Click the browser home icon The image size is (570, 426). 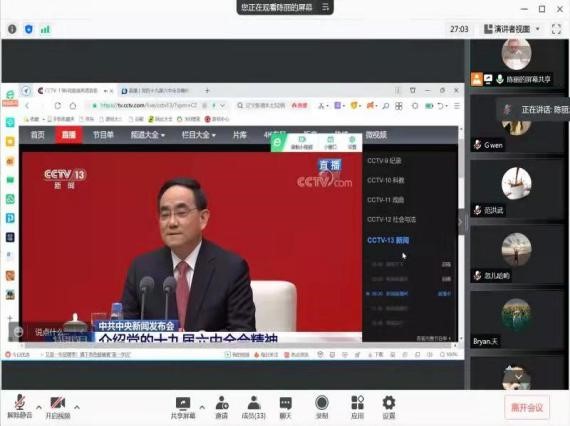coord(73,105)
